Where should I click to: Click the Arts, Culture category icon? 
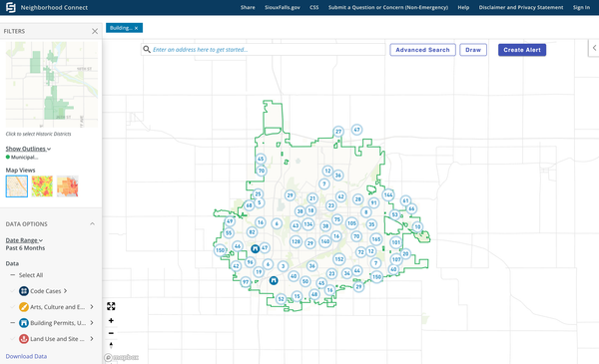pos(24,307)
